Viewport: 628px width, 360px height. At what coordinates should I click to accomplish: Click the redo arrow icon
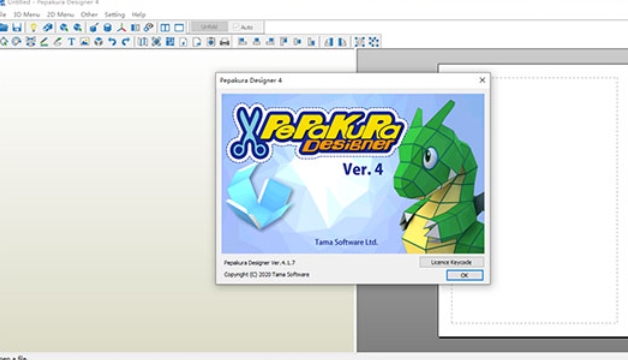(126, 42)
